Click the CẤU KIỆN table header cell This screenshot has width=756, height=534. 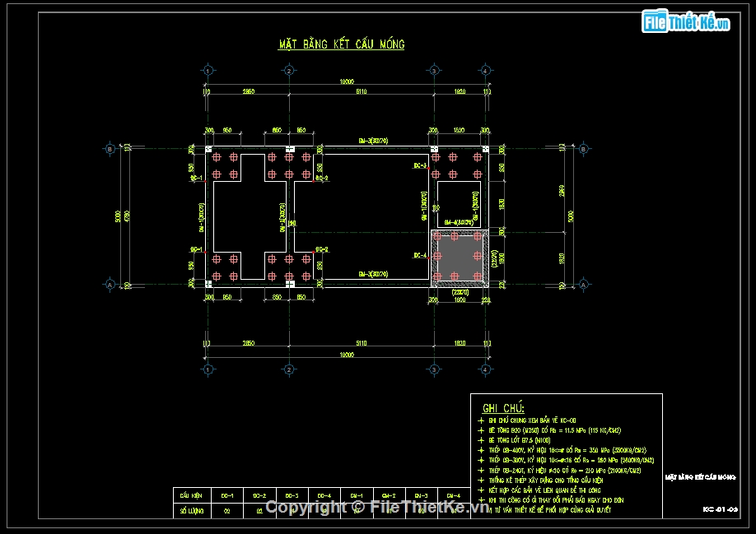click(x=192, y=495)
